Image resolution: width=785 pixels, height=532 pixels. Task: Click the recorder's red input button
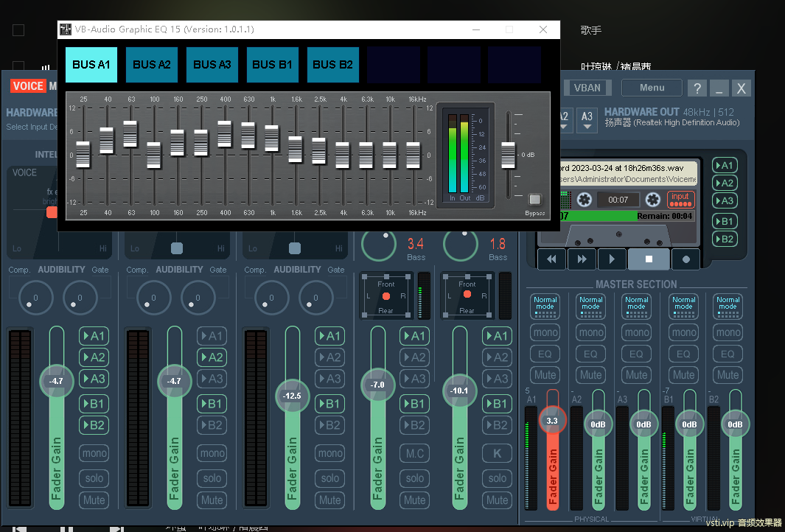coord(680,200)
